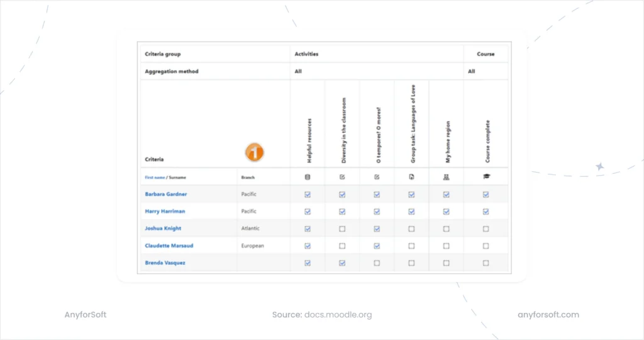Click the Diversity in the classroom activity icon
Viewport: 644px width, 340px height.
342,178
